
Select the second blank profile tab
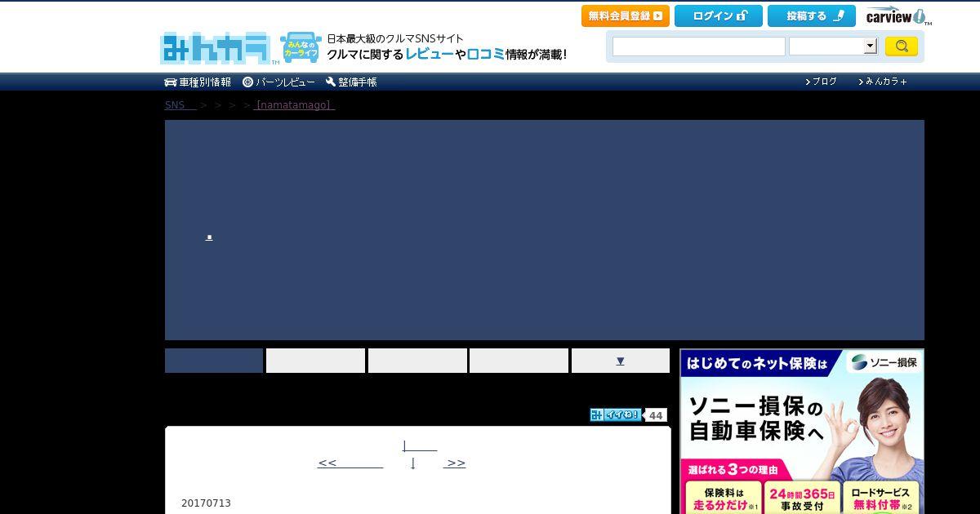(x=315, y=361)
